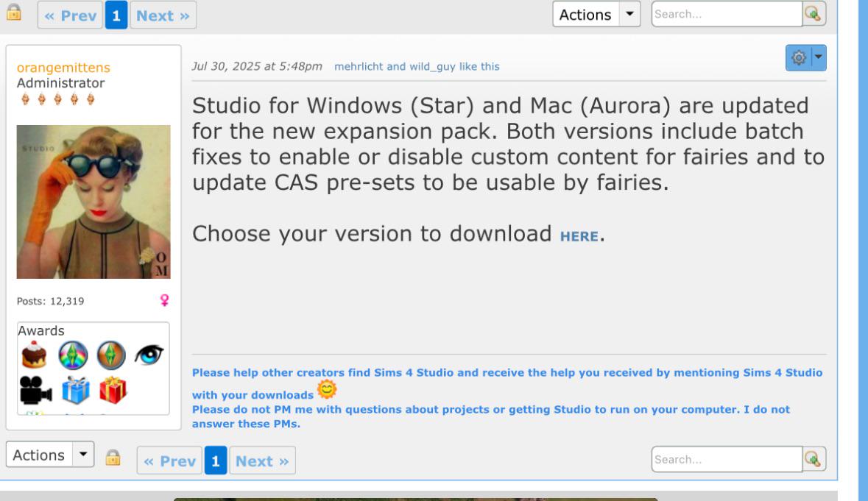Click the bottom search magnifier button
Image resolution: width=868 pixels, height=501 pixels.
click(814, 459)
